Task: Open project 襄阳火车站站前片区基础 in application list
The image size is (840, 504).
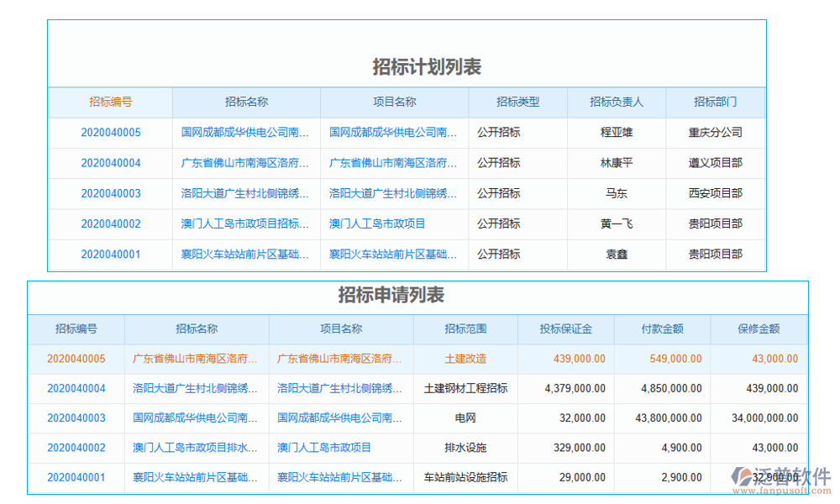Action: [341, 478]
